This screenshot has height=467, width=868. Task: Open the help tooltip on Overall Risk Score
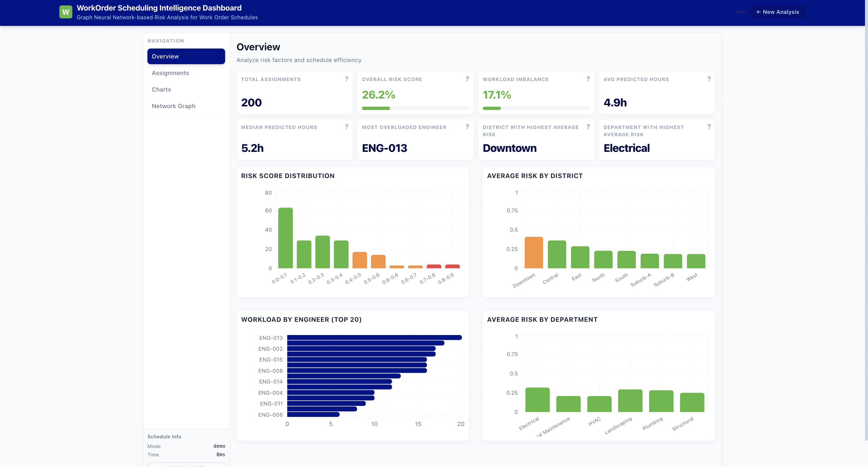(x=467, y=79)
